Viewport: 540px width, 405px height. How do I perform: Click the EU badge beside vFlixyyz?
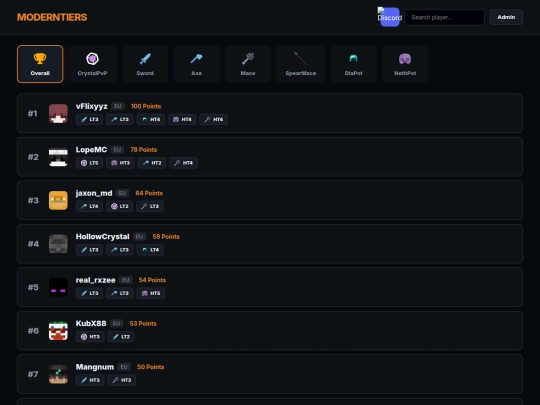click(x=118, y=106)
